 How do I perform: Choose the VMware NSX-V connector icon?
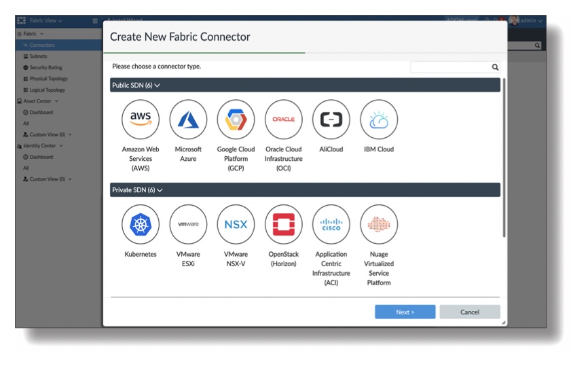pos(236,224)
